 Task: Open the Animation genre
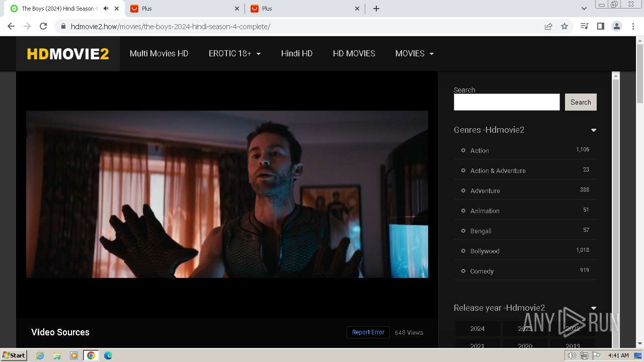click(x=485, y=211)
